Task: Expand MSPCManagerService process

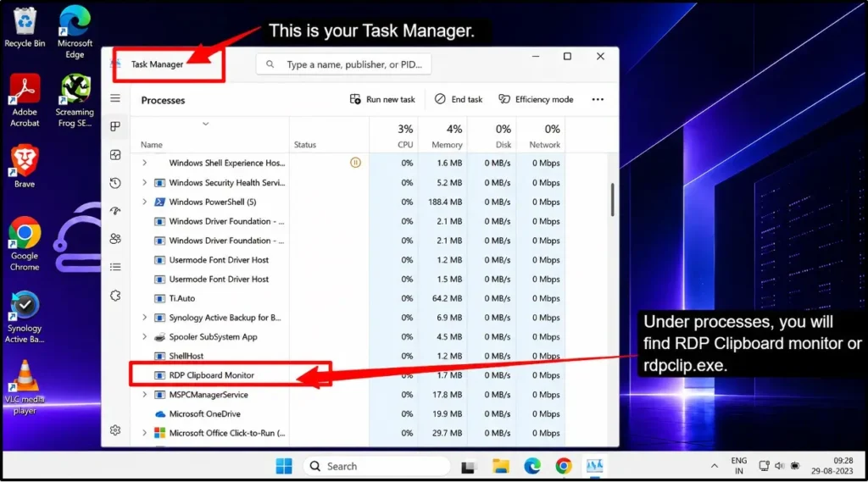Action: click(x=144, y=395)
